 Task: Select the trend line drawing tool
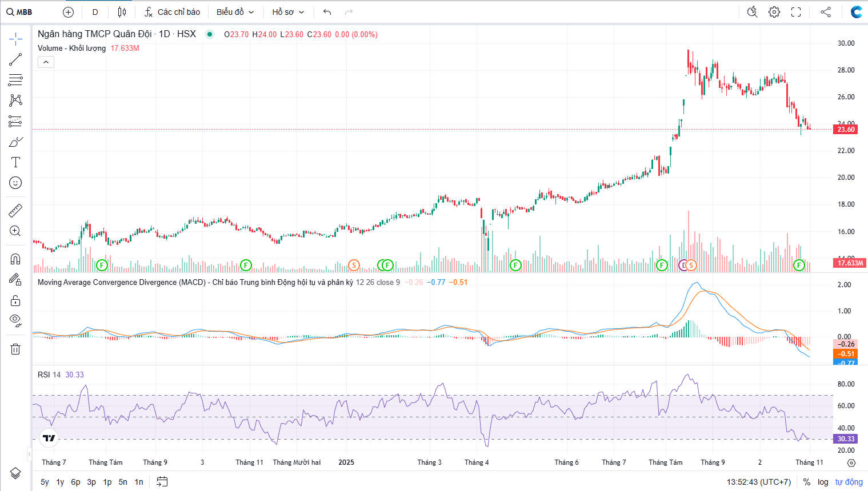pos(15,59)
